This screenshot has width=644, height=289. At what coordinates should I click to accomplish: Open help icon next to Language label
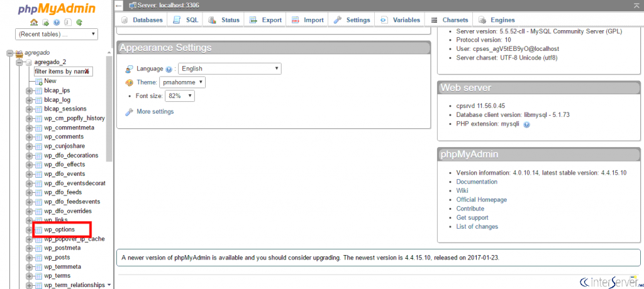click(169, 69)
